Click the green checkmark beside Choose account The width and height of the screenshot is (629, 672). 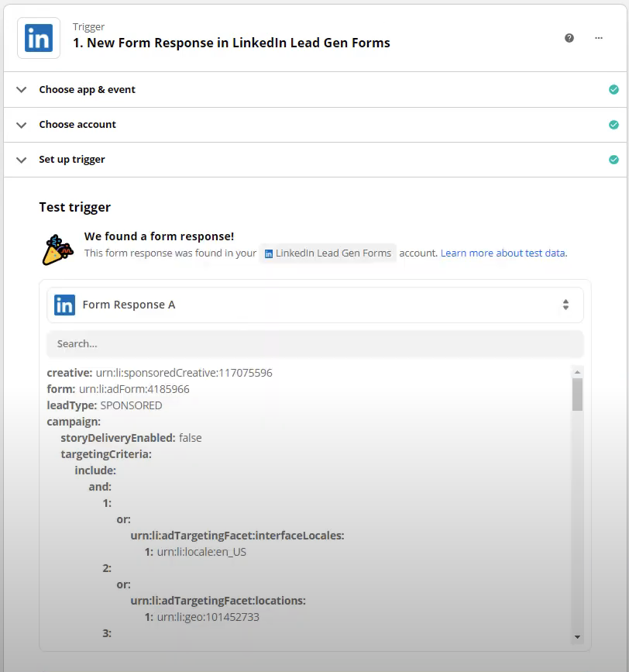click(614, 125)
